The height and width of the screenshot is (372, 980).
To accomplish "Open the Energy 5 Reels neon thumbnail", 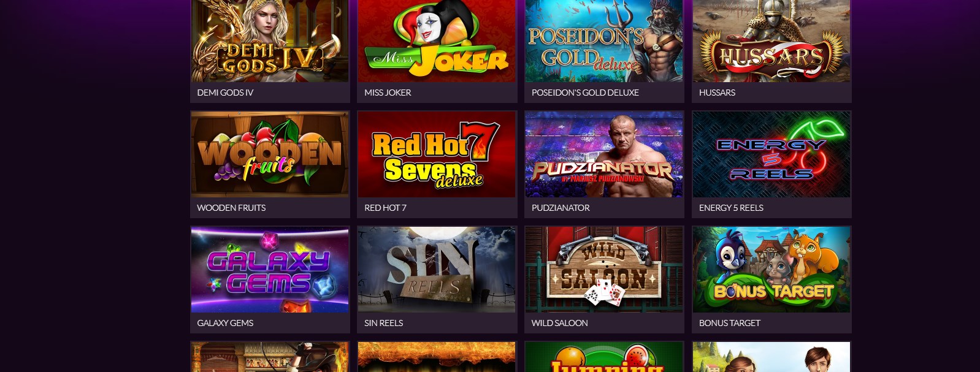I will point(771,154).
